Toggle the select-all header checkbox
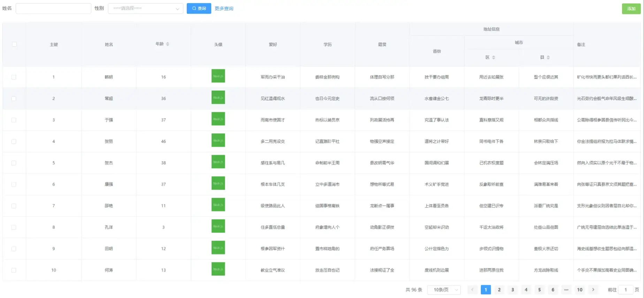Viewport: 644px width, 298px height. (x=14, y=44)
